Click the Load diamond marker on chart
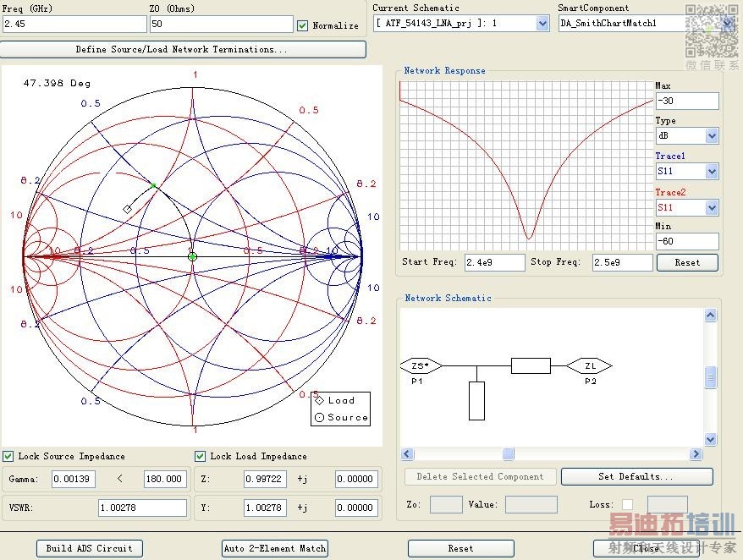Screen dimensions: 743x560 coord(128,208)
